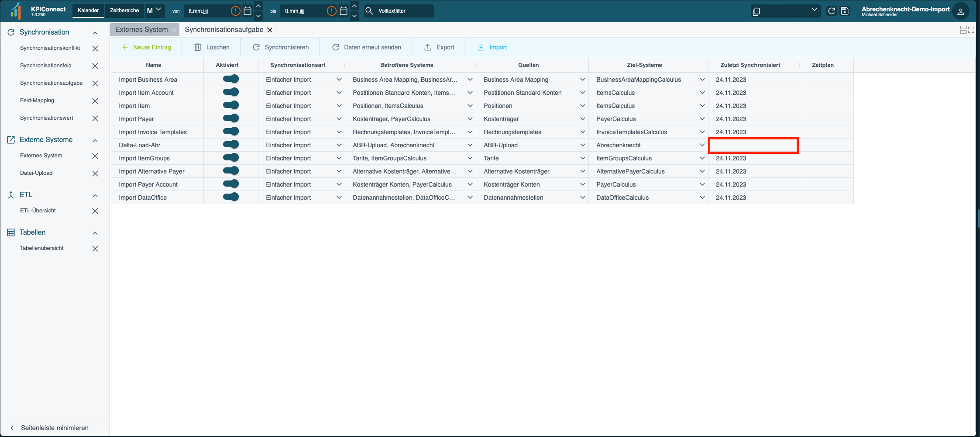Switch to the Externes System tab

[141, 30]
